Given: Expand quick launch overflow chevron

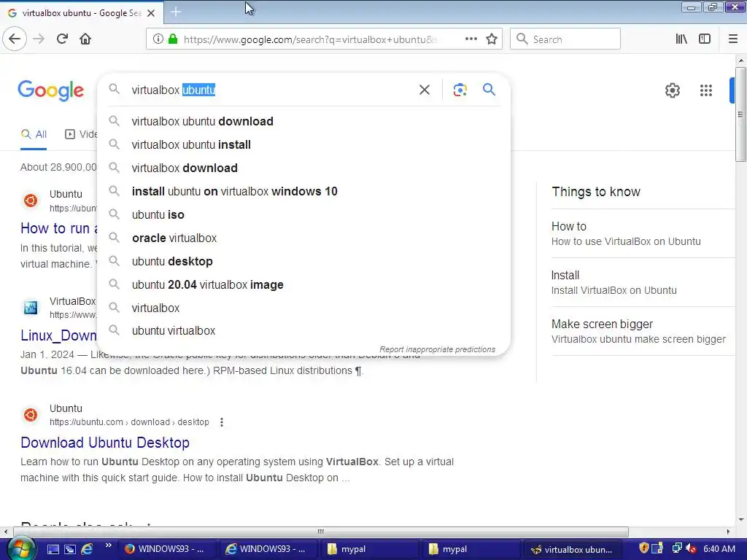Looking at the screenshot, I should coord(108,545).
